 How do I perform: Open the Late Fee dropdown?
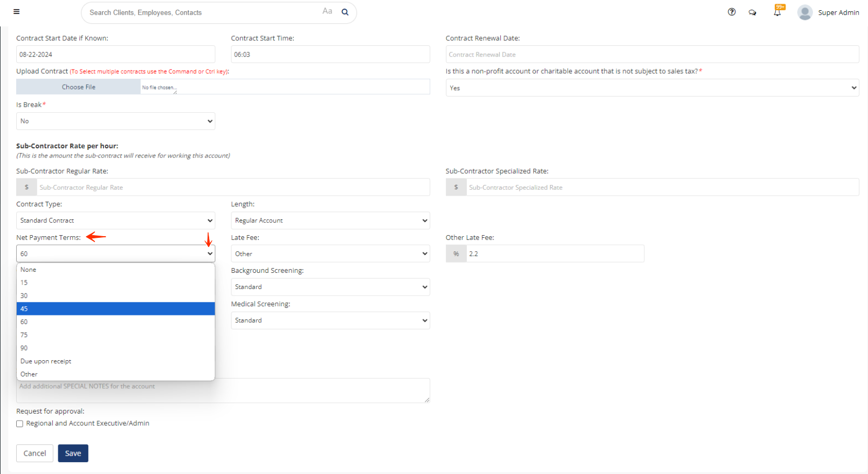[330, 254]
